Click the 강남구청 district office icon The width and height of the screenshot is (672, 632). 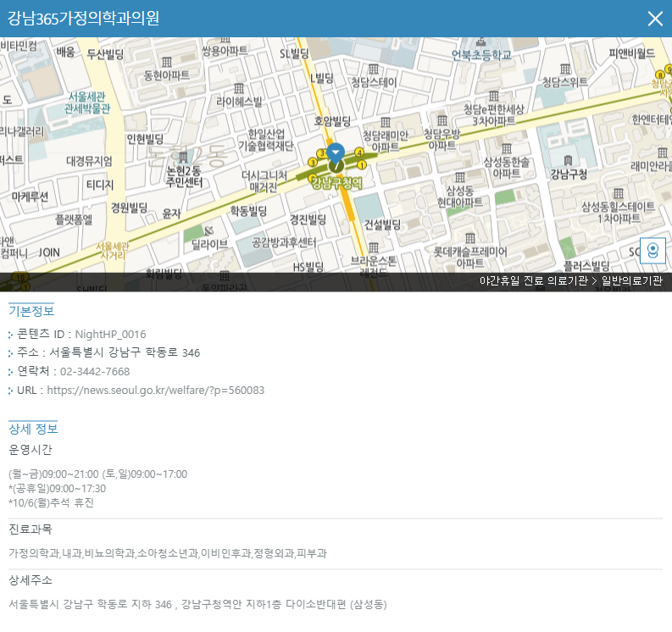569,160
